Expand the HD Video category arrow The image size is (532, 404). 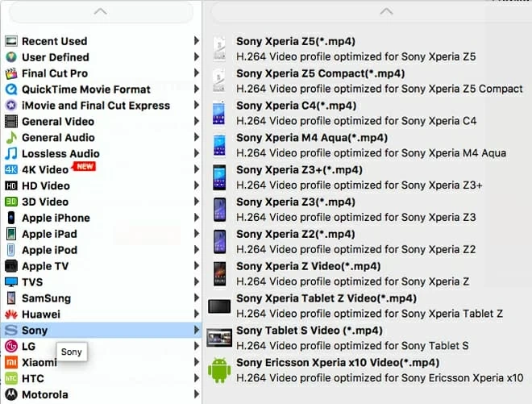point(197,185)
